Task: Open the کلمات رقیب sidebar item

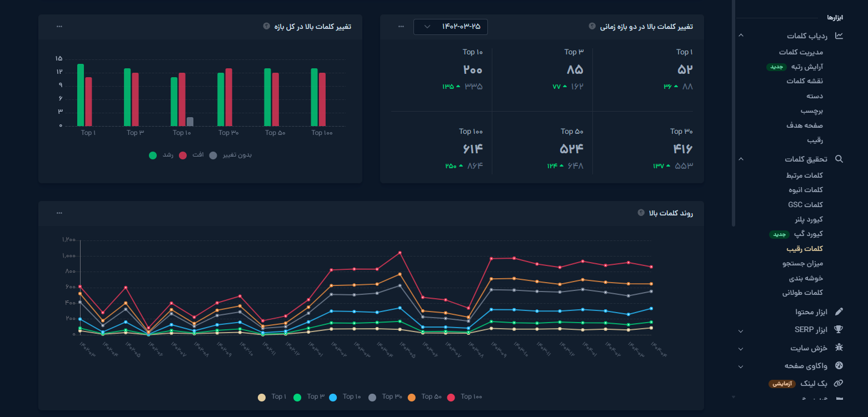Action: coord(805,249)
